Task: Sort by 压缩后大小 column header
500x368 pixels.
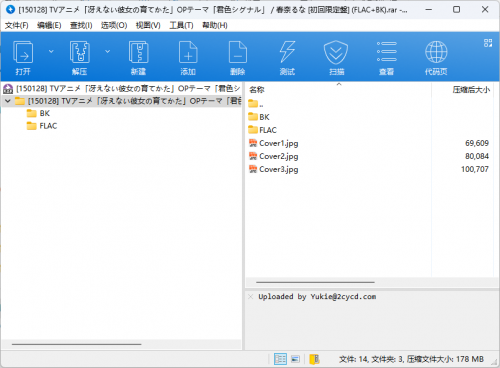Action: [x=463, y=89]
